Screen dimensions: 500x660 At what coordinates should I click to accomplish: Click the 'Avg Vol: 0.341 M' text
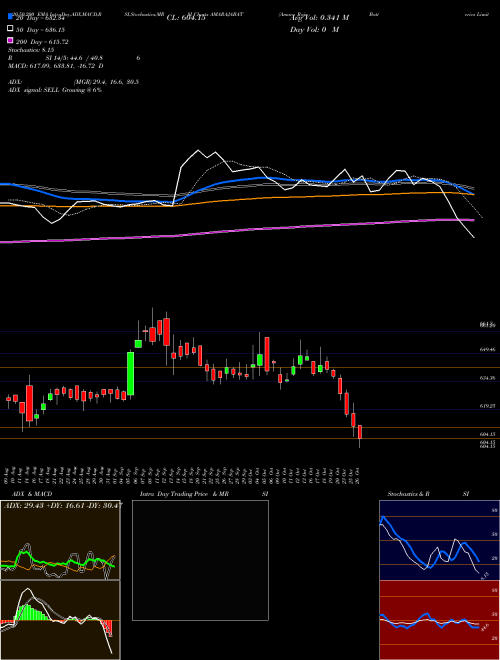[x=321, y=18]
